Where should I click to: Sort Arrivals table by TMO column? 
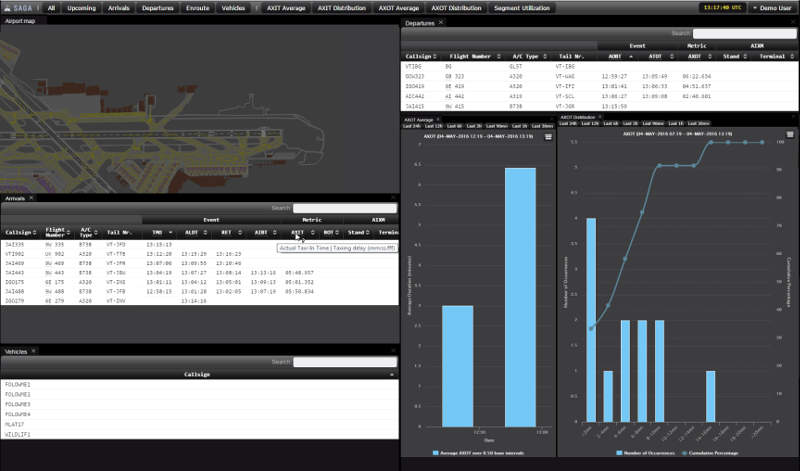tap(158, 231)
